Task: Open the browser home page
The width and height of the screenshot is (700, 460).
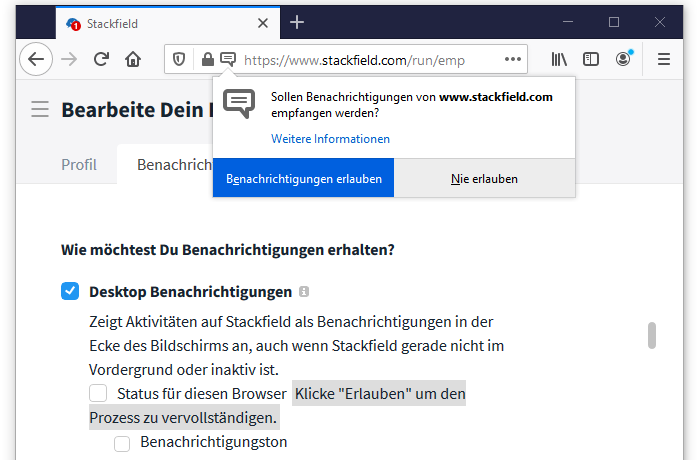Action: (133, 59)
